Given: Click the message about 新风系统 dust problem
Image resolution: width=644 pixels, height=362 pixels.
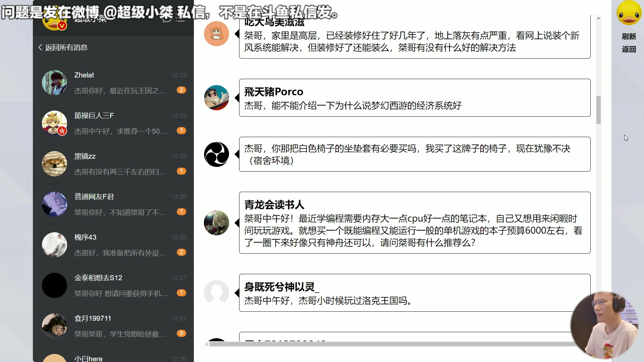Looking at the screenshot, I should coord(412,42).
